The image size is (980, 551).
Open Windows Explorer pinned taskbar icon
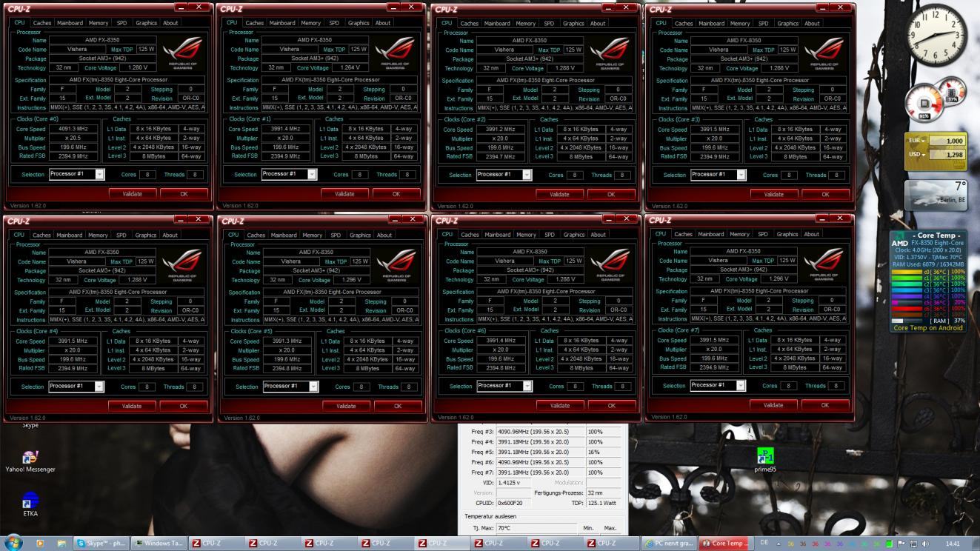point(61,543)
